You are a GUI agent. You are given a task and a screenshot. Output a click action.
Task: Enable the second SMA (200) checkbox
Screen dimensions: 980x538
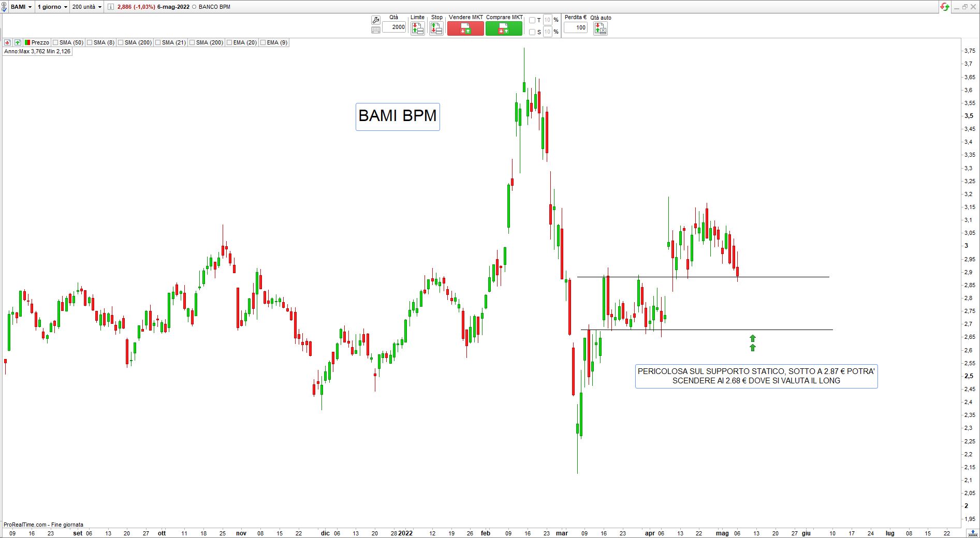(x=192, y=42)
